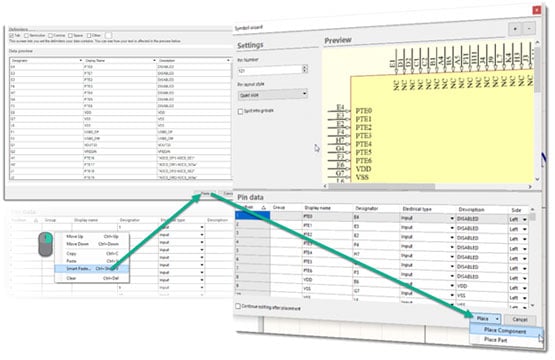Open the Display Name column dropdown in Data preview

tap(154, 61)
